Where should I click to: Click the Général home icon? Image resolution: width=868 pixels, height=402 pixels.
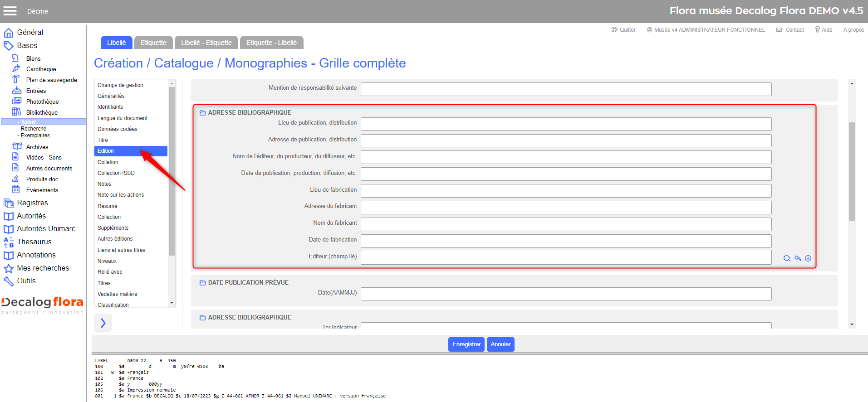pyautogui.click(x=9, y=33)
